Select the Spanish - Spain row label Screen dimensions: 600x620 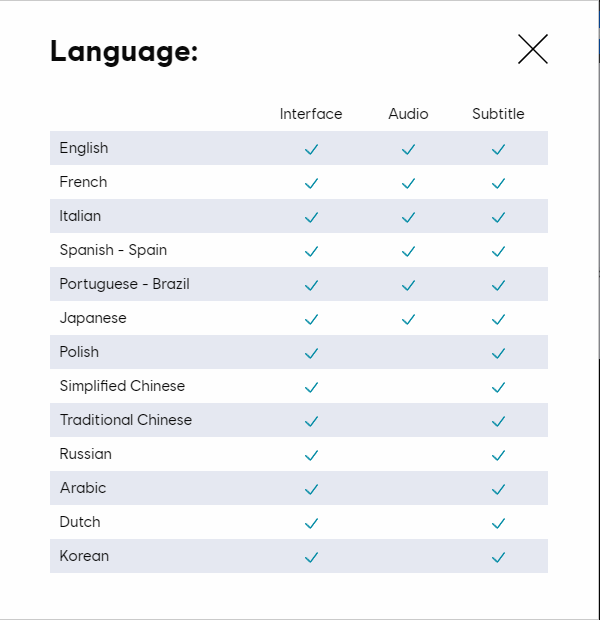pos(113,250)
